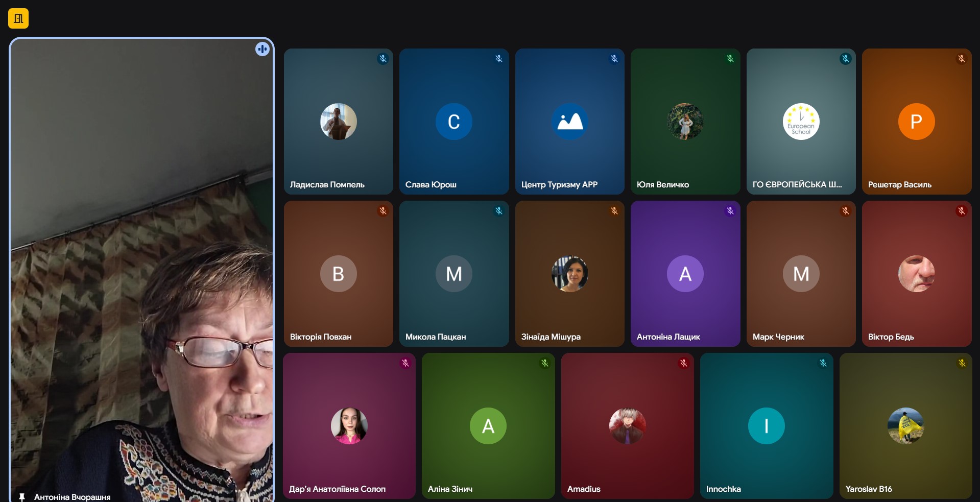Click the name label Аліна Зінич
The width and height of the screenshot is (980, 502).
point(450,489)
